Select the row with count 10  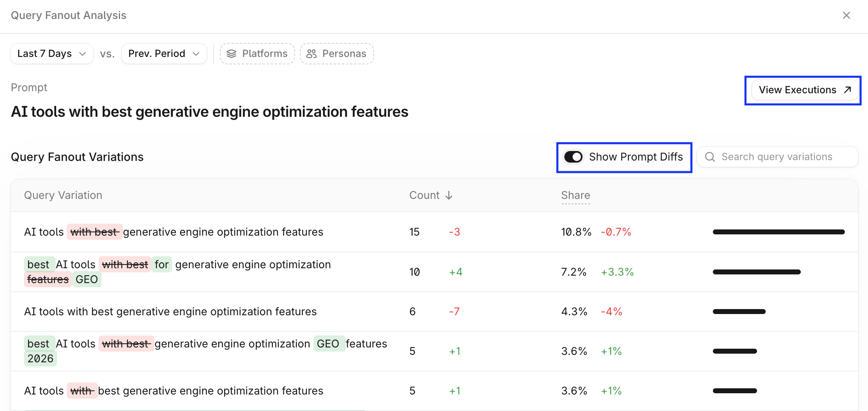pos(434,272)
